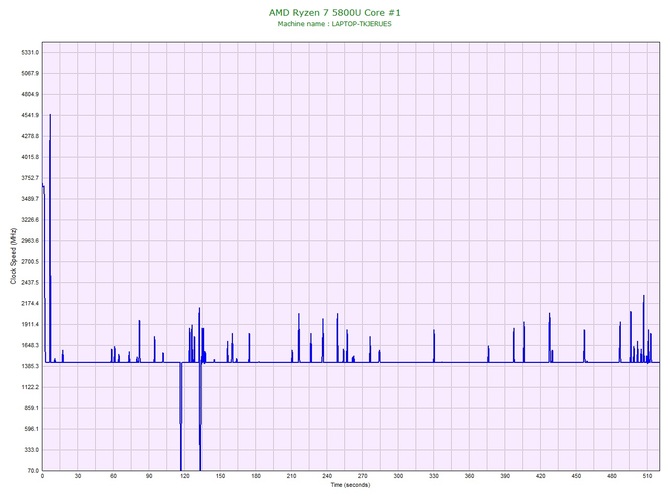Click the 480 seconds x-axis tick label
Screen dimensions: 670x502
(x=612, y=476)
